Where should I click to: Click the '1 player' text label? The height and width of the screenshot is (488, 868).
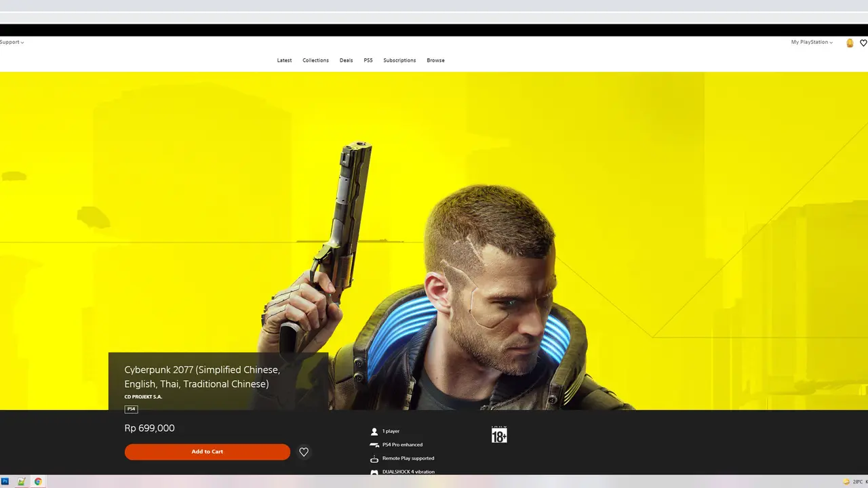pos(391,431)
